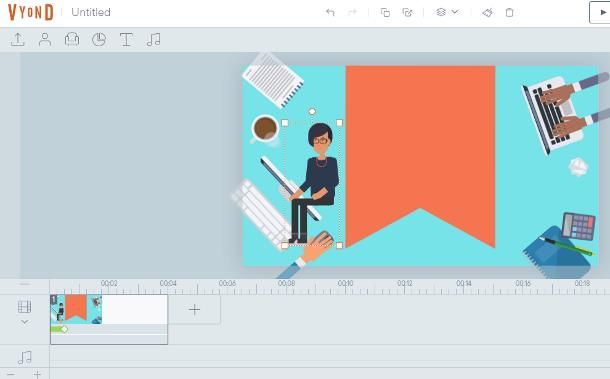Click the 00:16 mark on timeline ruler
This screenshot has height=379, width=610.
523,283
